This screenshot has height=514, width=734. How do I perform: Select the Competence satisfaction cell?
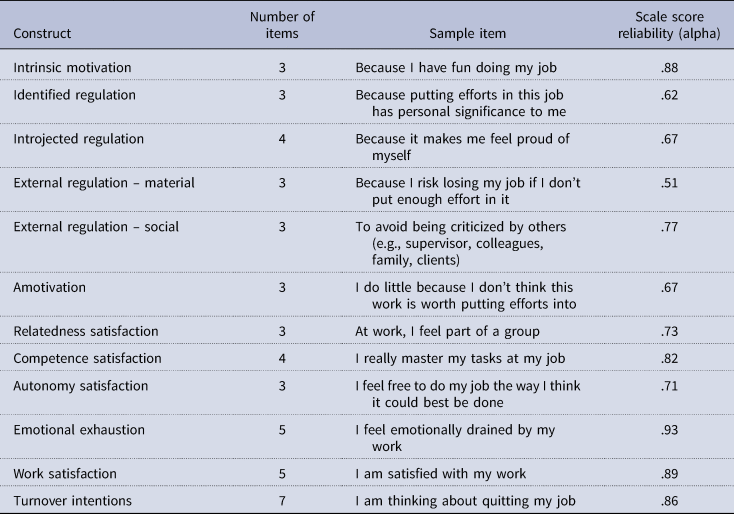(86, 358)
